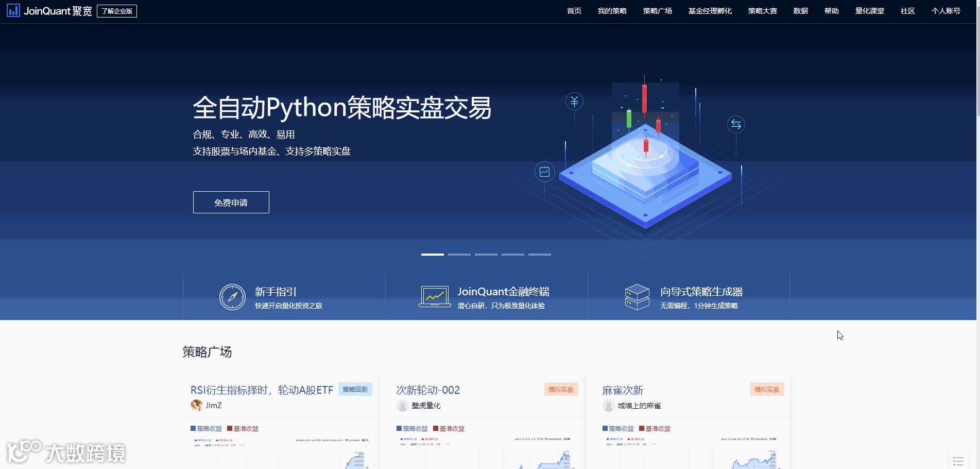Click the 模拟实盘 tag on 次新轮动-002
The height and width of the screenshot is (469, 980).
coord(561,390)
